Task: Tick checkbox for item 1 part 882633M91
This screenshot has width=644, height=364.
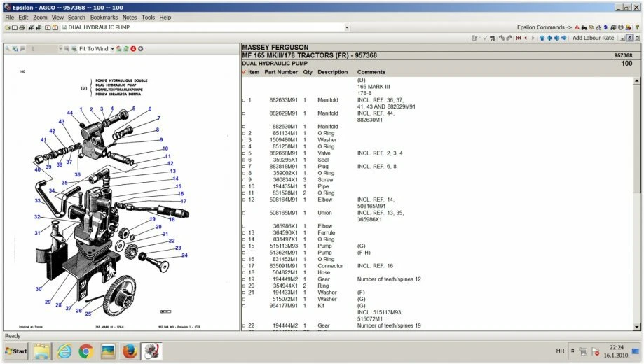Action: 244,100
